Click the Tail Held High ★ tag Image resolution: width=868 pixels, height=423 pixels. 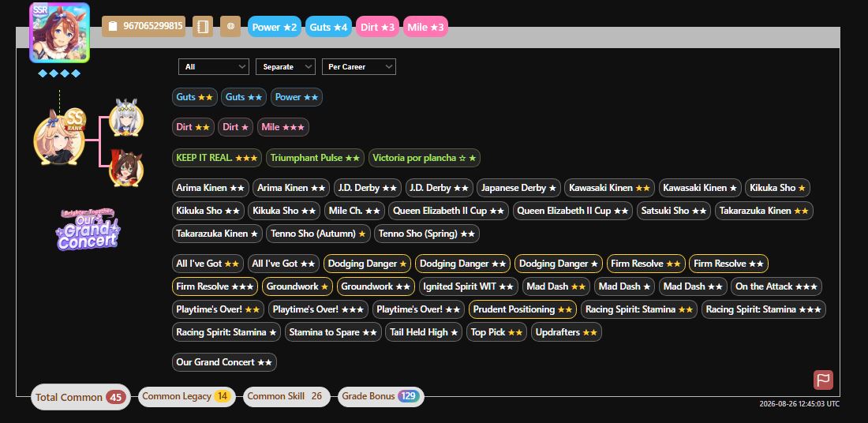coord(424,332)
